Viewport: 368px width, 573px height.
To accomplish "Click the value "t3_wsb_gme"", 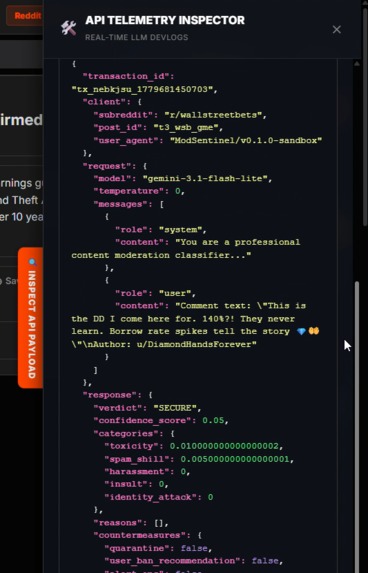I will coord(186,128).
